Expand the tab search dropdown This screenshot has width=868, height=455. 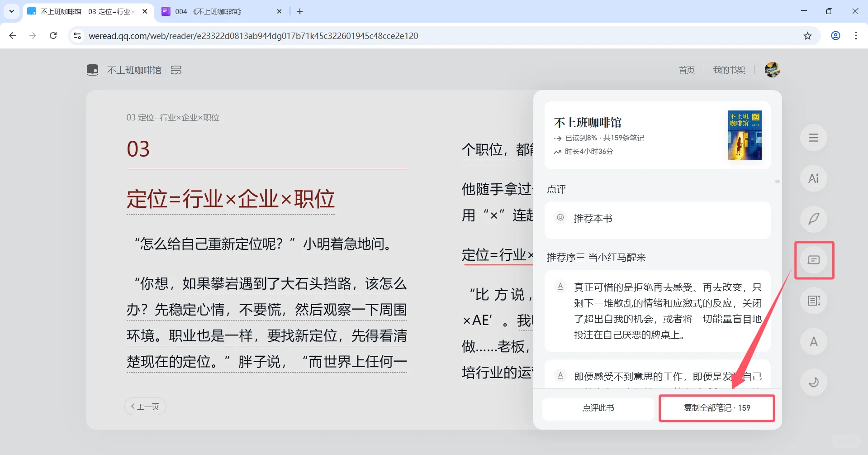[x=12, y=11]
